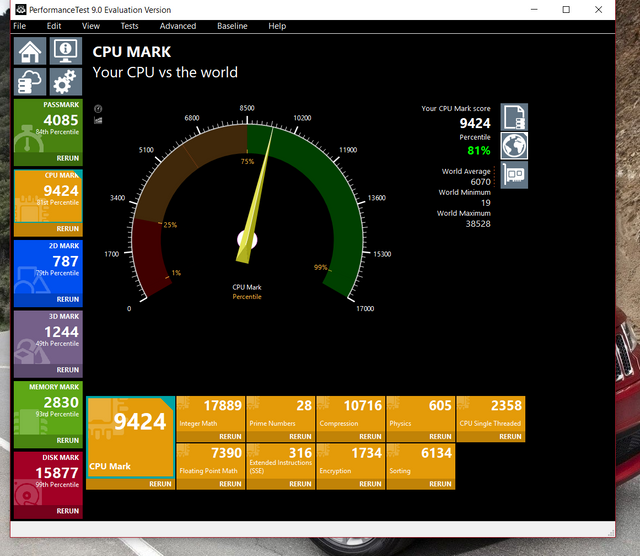640x556 pixels.
Task: Select the large CPU Mark 9424 result tile
Action: click(131, 437)
